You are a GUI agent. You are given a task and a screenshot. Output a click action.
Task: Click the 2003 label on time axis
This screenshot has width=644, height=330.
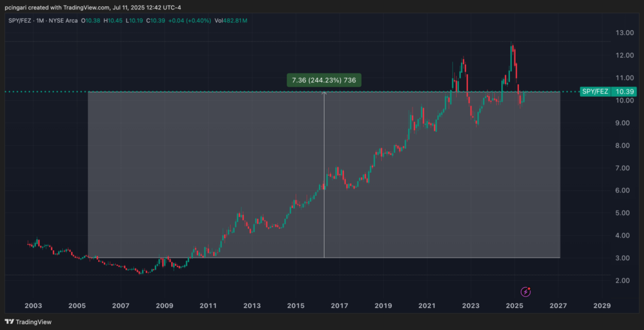33,305
